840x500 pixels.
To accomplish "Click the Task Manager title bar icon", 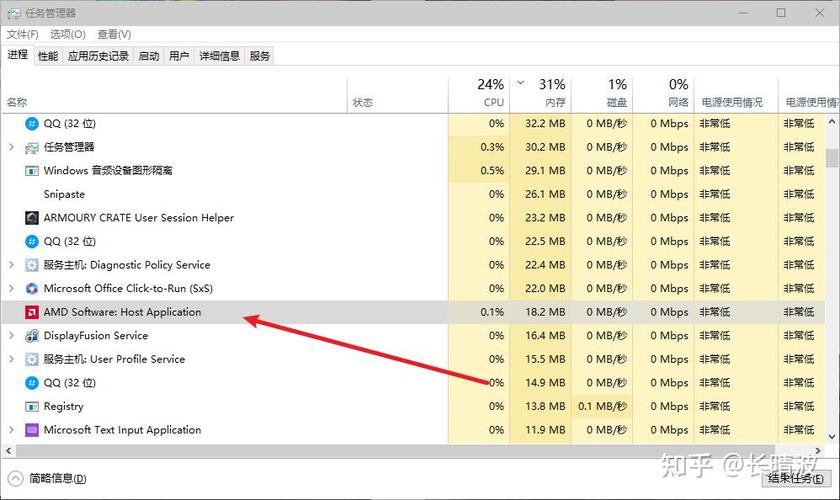I will click(14, 13).
